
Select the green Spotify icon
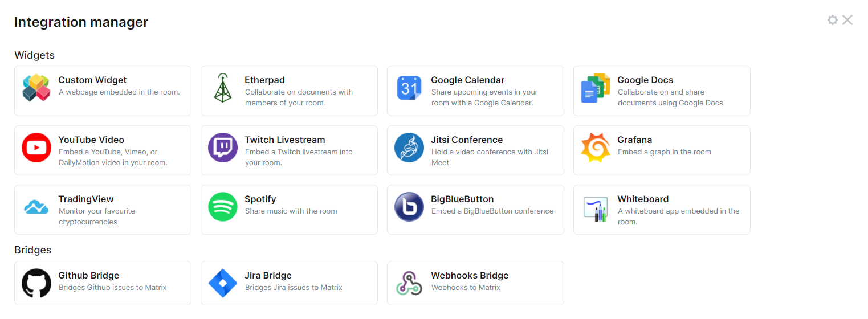point(223,207)
